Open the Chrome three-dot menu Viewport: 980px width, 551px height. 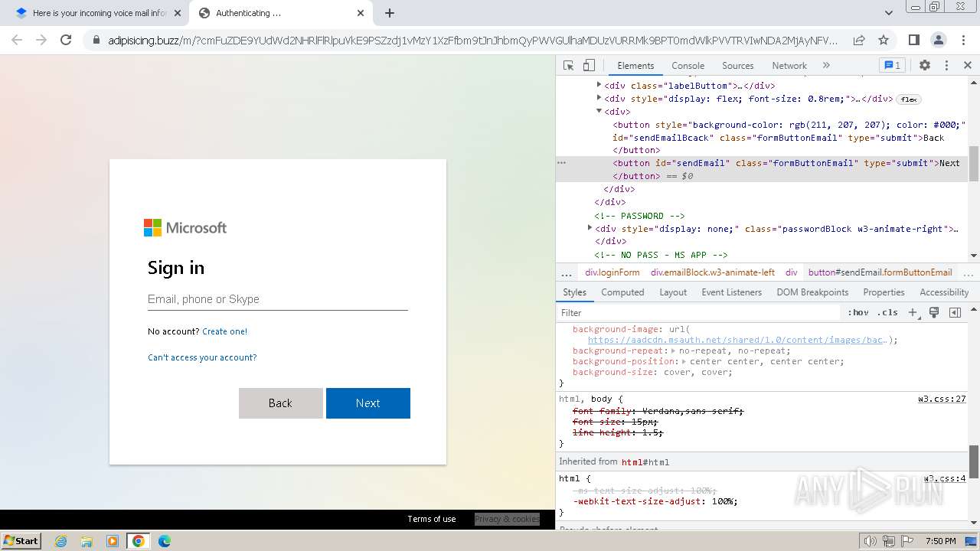962,40
